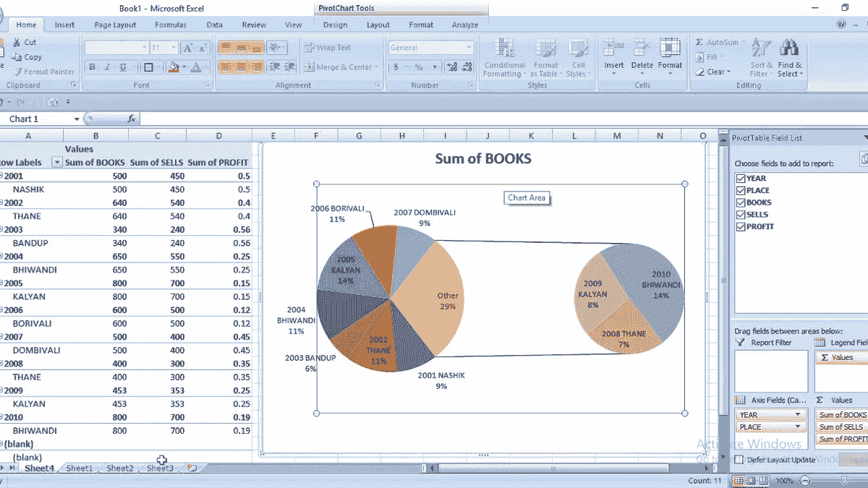Open the Page Layout ribbon tab
Image resolution: width=868 pixels, height=488 pixels.
click(x=115, y=25)
